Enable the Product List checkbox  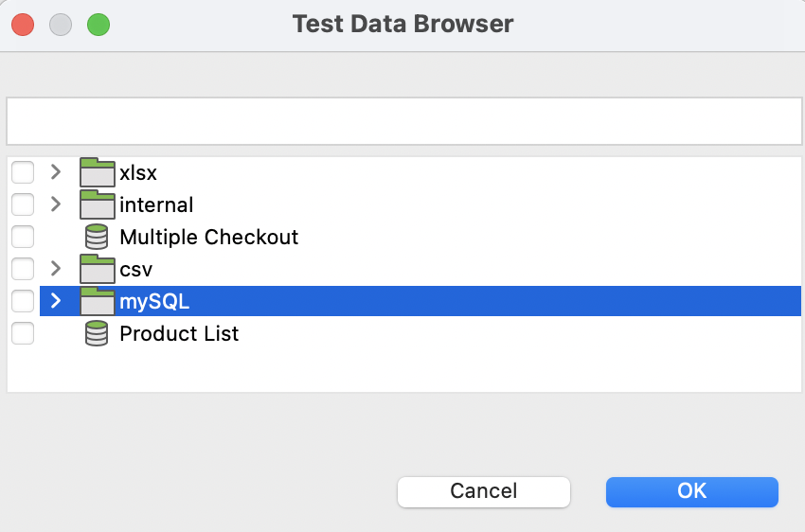(x=23, y=333)
